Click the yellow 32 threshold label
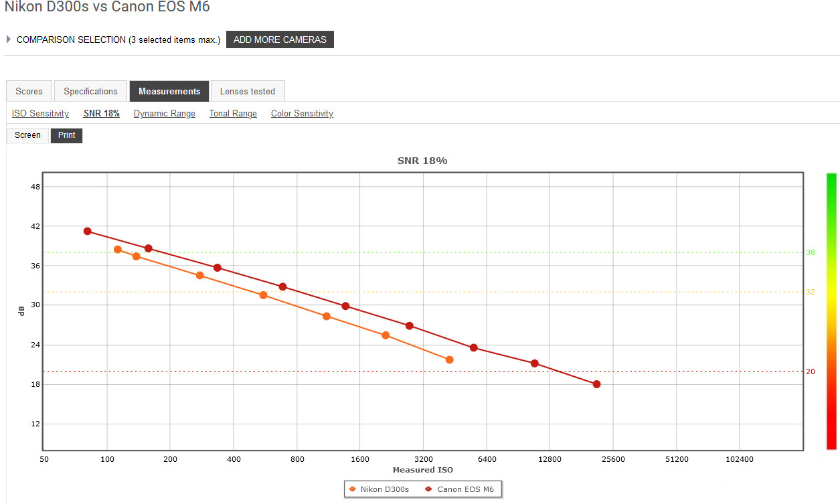 [810, 292]
